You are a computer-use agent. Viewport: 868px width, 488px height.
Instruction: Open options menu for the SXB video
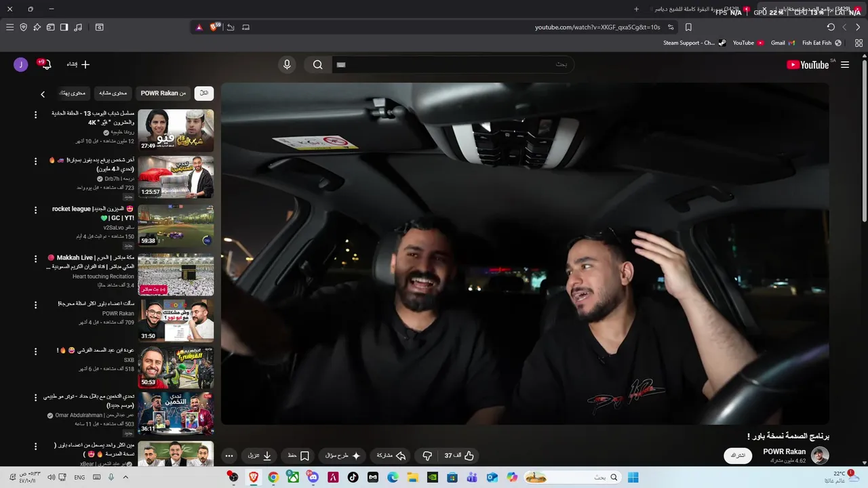[36, 352]
